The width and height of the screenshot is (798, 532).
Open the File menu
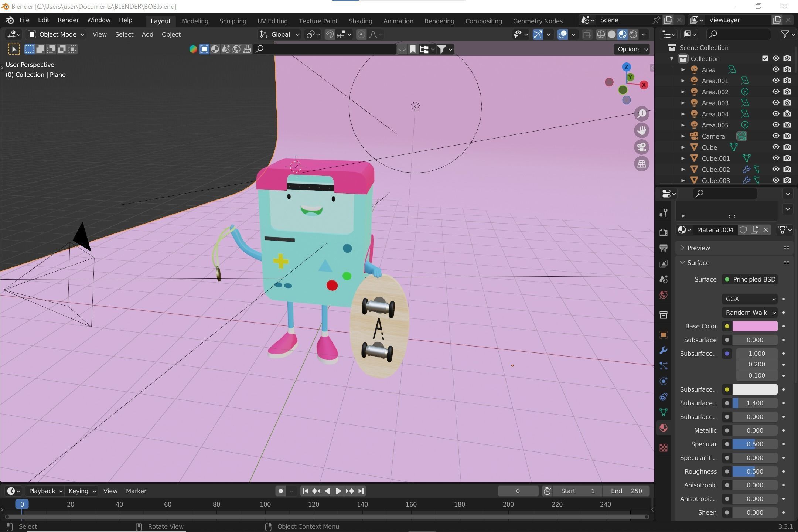point(24,20)
